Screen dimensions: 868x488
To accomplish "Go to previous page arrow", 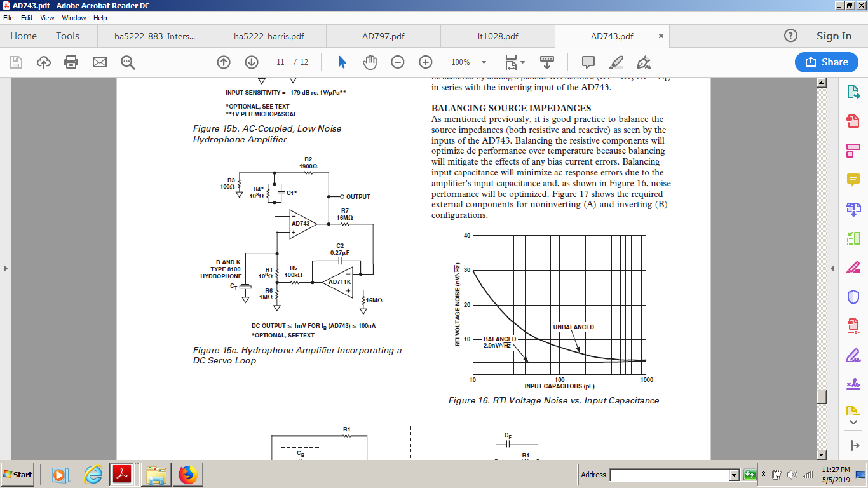I will pyautogui.click(x=224, y=62).
